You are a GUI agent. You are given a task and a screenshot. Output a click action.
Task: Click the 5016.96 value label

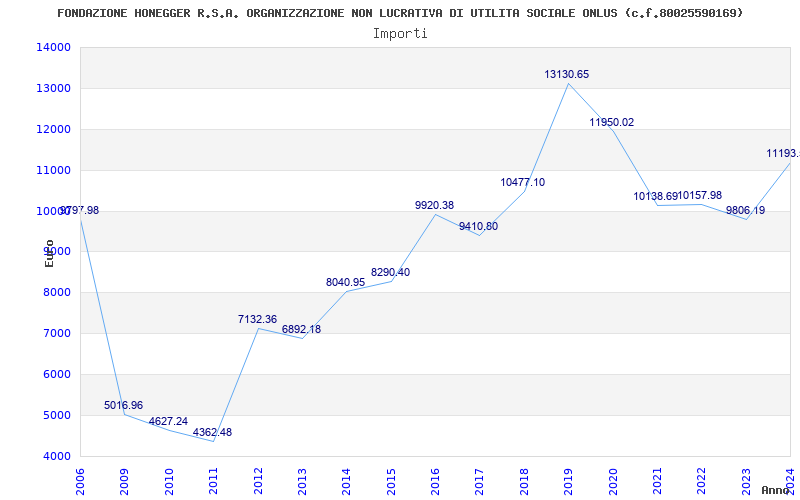[123, 406]
